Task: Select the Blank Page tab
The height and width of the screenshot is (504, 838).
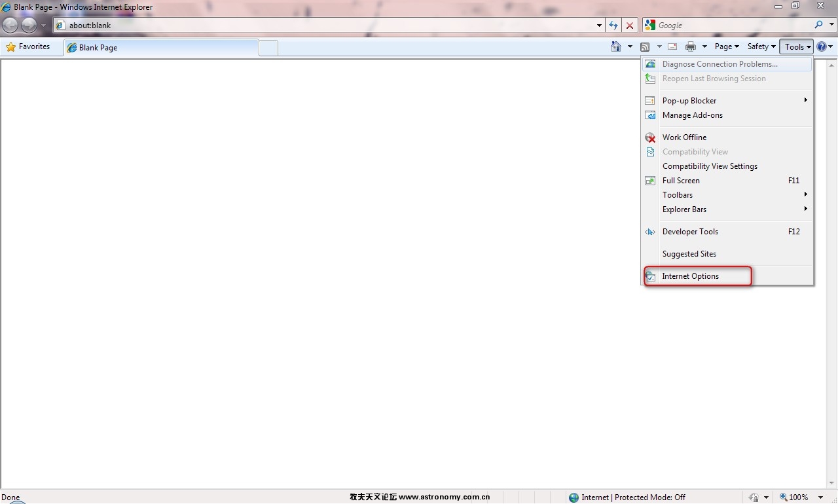Action: pyautogui.click(x=161, y=48)
